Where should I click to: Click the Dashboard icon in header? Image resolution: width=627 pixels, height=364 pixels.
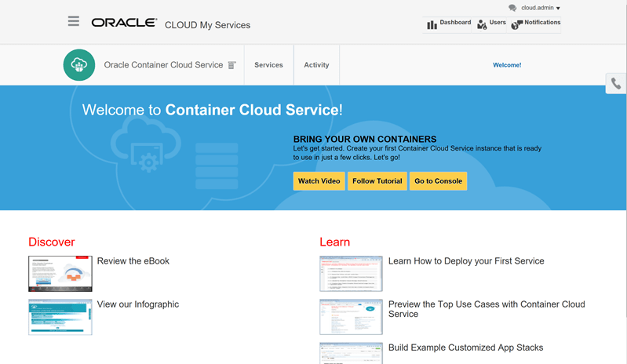(432, 25)
